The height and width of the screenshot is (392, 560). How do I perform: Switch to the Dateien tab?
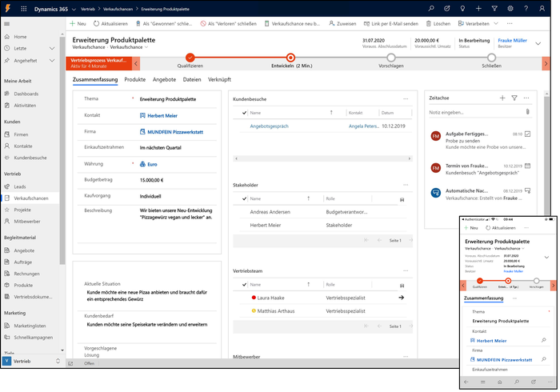[192, 80]
